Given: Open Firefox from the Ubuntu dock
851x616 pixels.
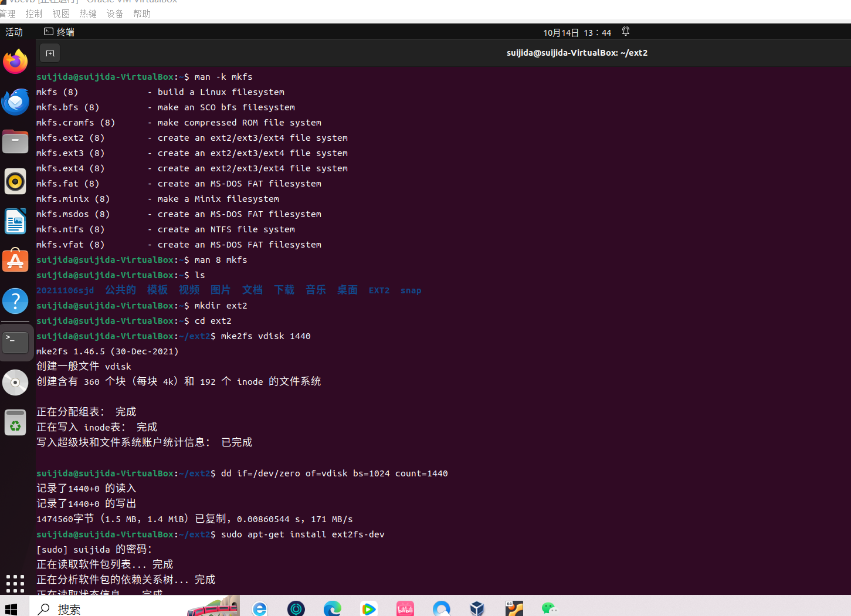Looking at the screenshot, I should click(x=15, y=62).
